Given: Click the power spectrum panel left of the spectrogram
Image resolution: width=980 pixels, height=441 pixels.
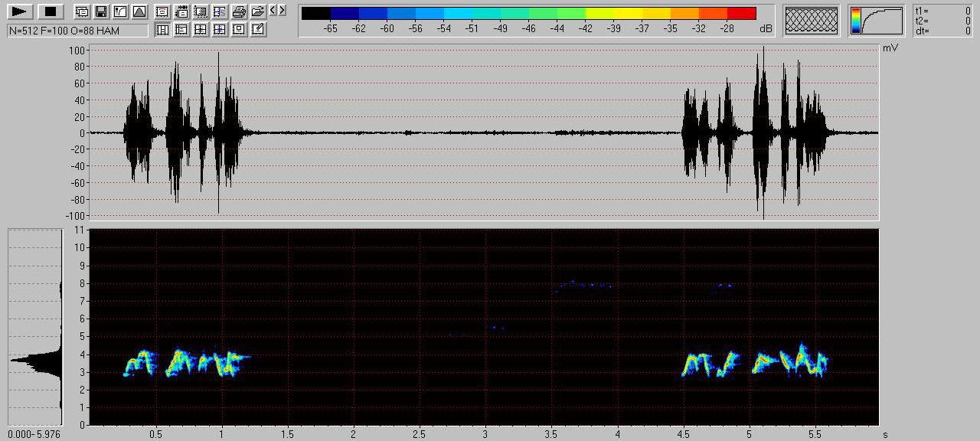Looking at the screenshot, I should click(35, 328).
